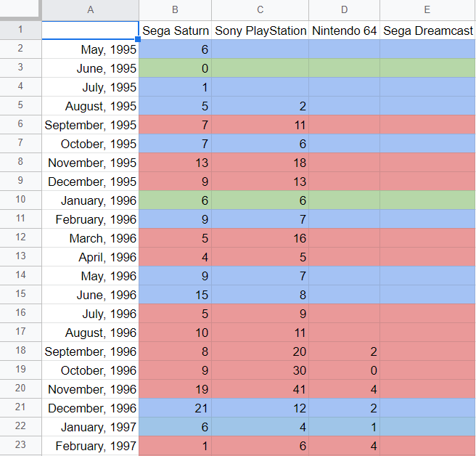Click the Sega Dreamcast header cell
The height and width of the screenshot is (456, 476).
427,30
